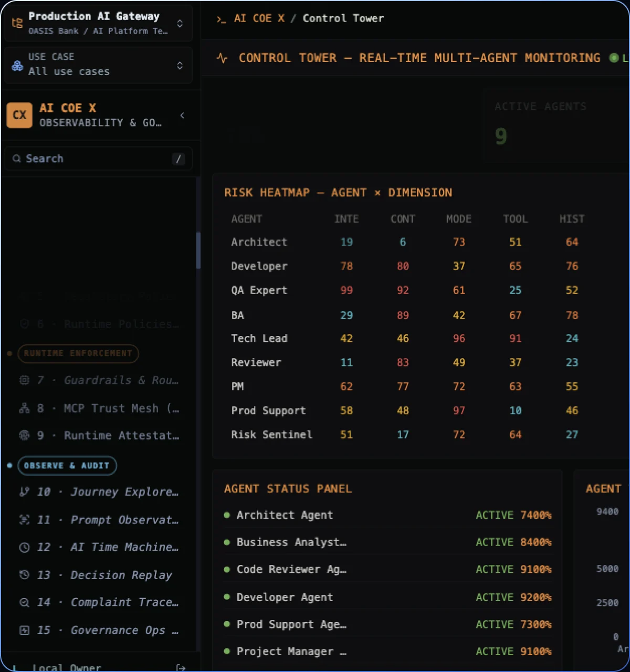Click the sidebar scrollbar thumb
The width and height of the screenshot is (630, 672).
click(x=198, y=250)
